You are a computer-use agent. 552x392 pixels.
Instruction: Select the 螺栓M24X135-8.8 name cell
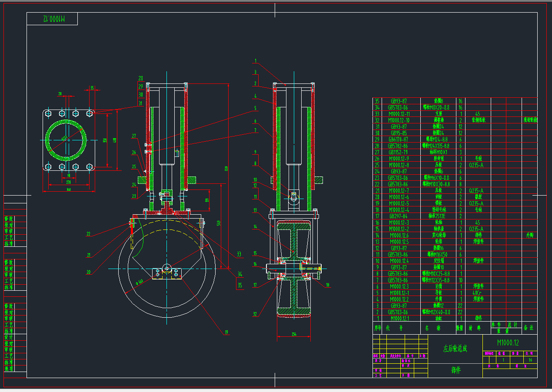coord(436,146)
